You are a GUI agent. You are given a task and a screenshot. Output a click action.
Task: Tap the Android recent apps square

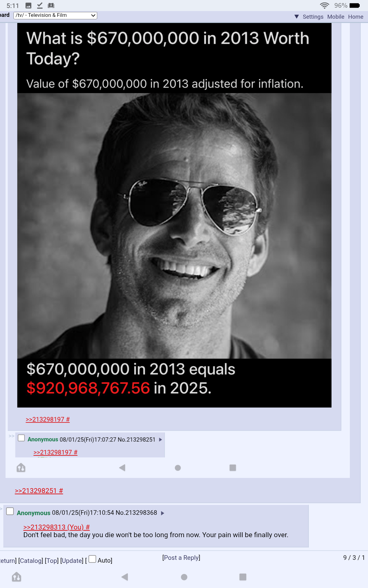click(243, 577)
